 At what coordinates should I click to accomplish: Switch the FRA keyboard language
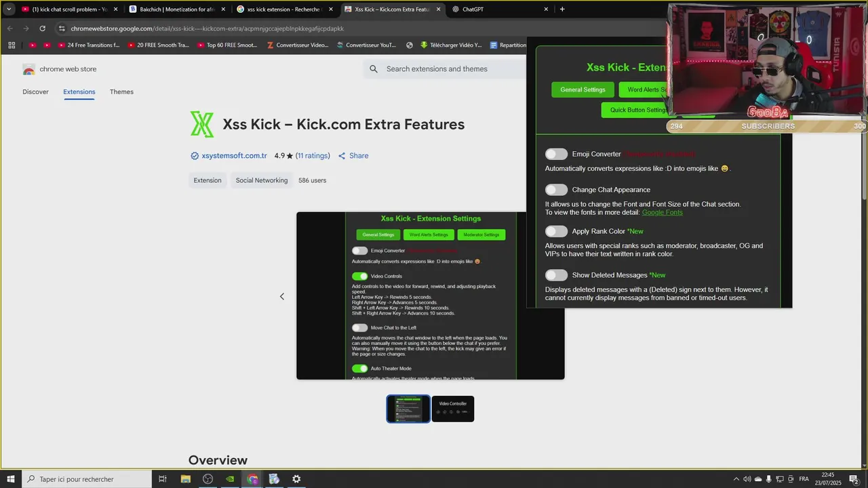pos(804,479)
